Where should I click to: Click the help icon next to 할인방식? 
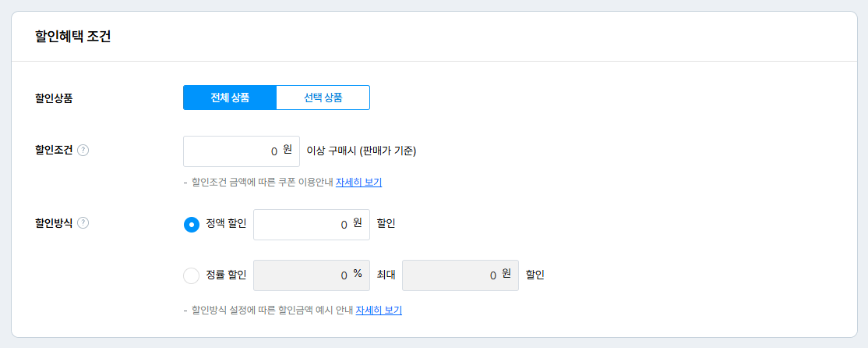coord(83,223)
